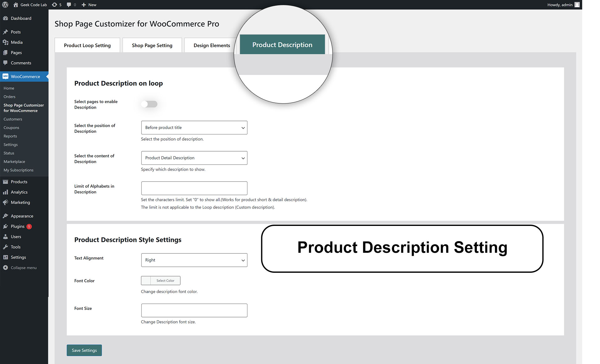Open the Text Alignment dropdown
The image size is (600, 364).
click(194, 260)
